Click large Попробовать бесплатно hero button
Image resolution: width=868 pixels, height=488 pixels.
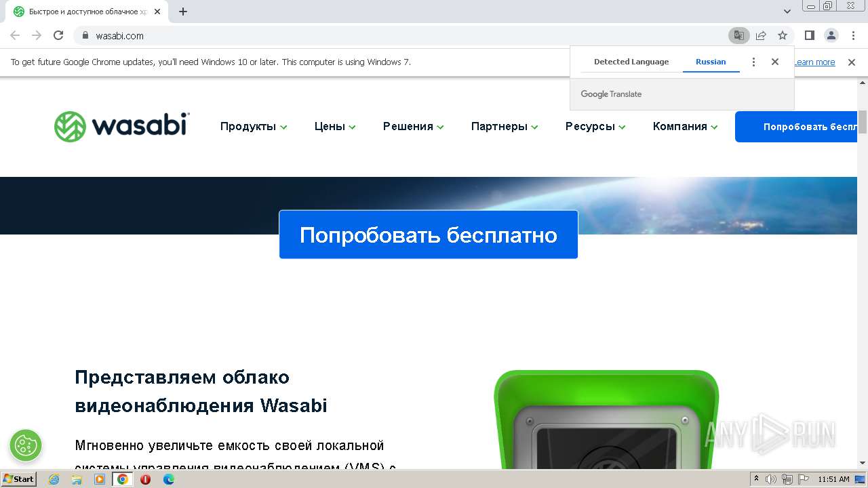click(x=429, y=235)
